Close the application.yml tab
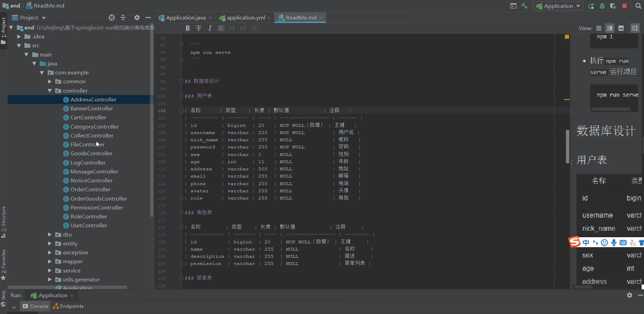This screenshot has height=314, width=644. tap(269, 18)
